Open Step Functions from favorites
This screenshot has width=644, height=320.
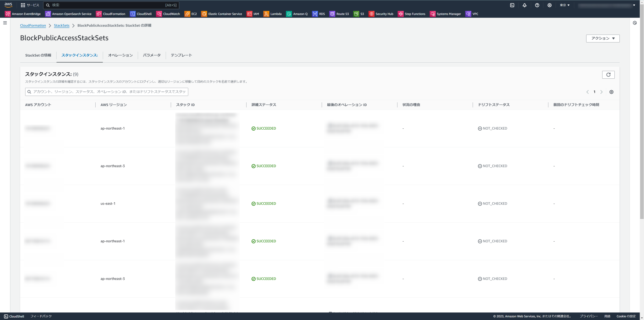point(412,14)
